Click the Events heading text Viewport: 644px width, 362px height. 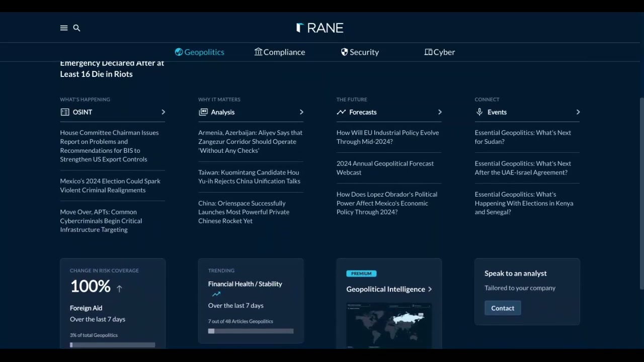(x=497, y=112)
